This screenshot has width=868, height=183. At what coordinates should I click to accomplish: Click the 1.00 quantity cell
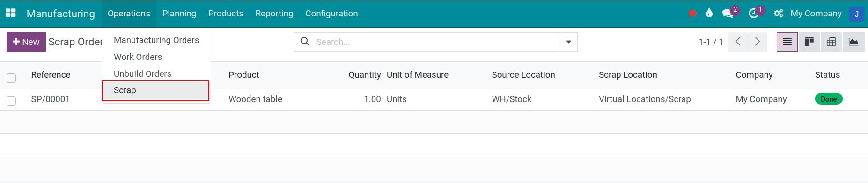[372, 99]
